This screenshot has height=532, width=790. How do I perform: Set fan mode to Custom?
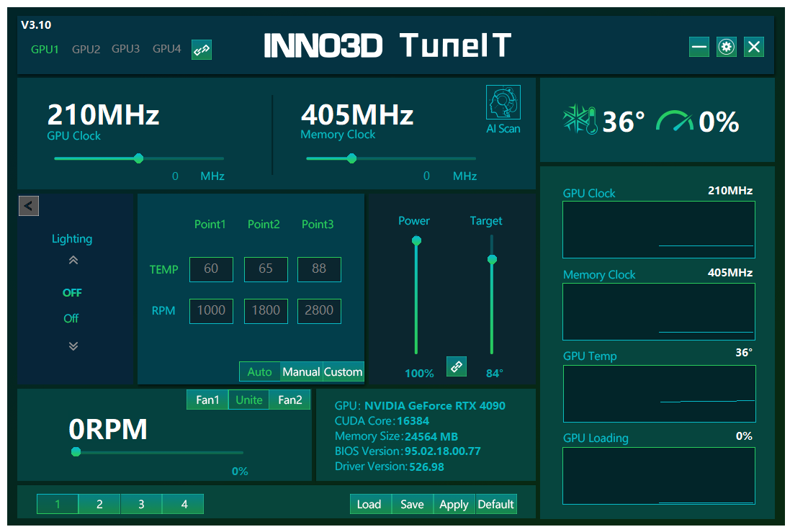click(x=343, y=371)
